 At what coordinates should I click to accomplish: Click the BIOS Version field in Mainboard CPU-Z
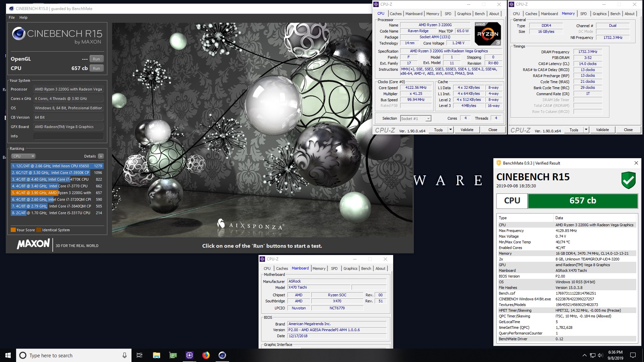(337, 330)
